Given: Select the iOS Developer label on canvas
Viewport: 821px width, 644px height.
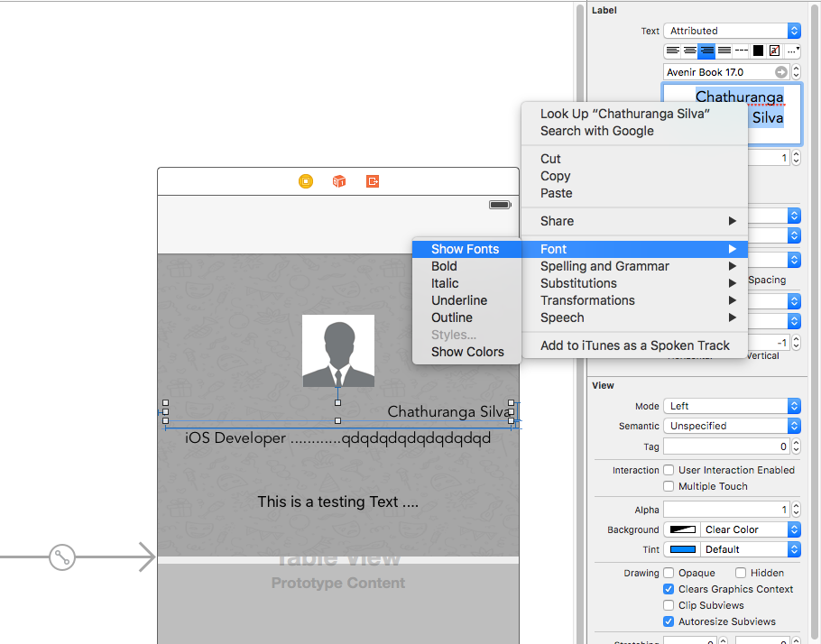Looking at the screenshot, I should pos(337,439).
